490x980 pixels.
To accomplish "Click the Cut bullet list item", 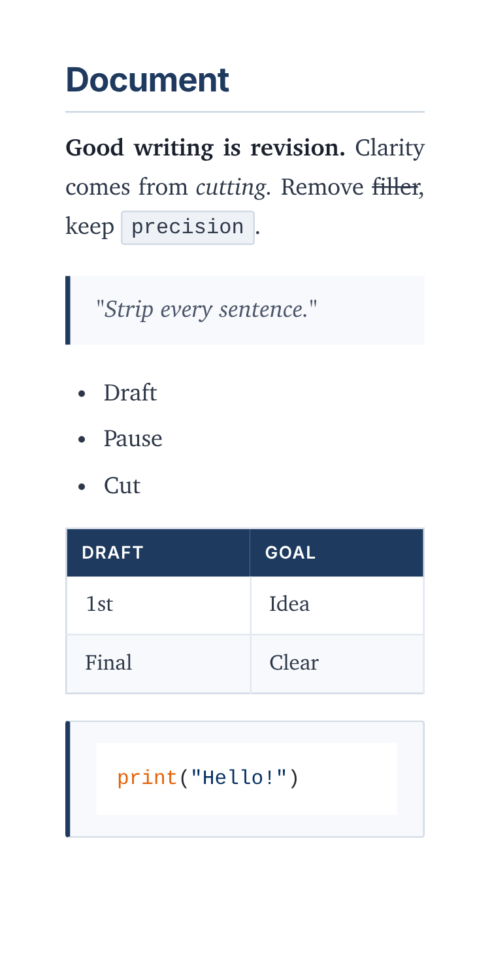I will (x=122, y=485).
